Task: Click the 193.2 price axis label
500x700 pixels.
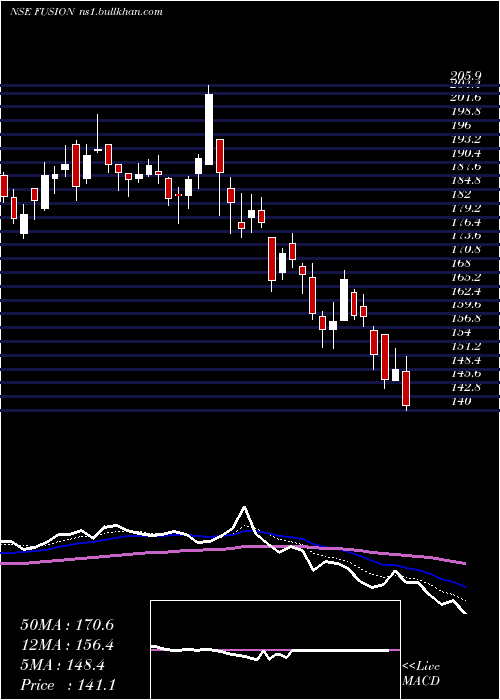Action: pos(466,139)
